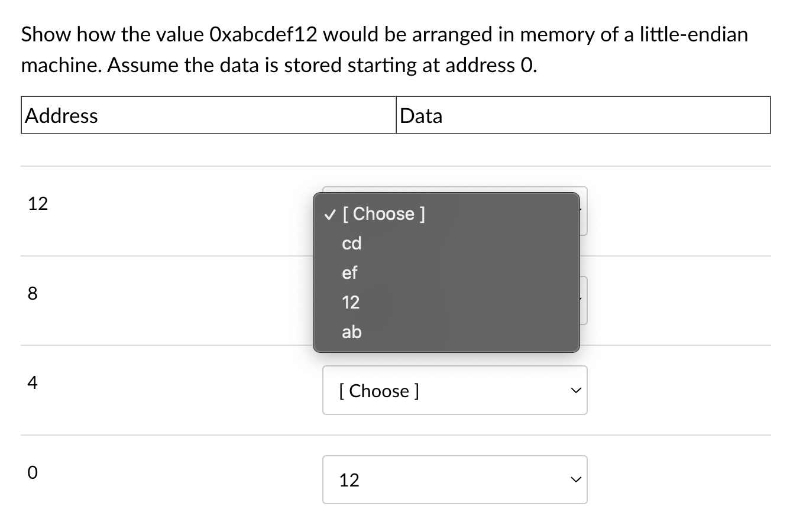Click the value "12" shown in address 0 dropdown

350,480
